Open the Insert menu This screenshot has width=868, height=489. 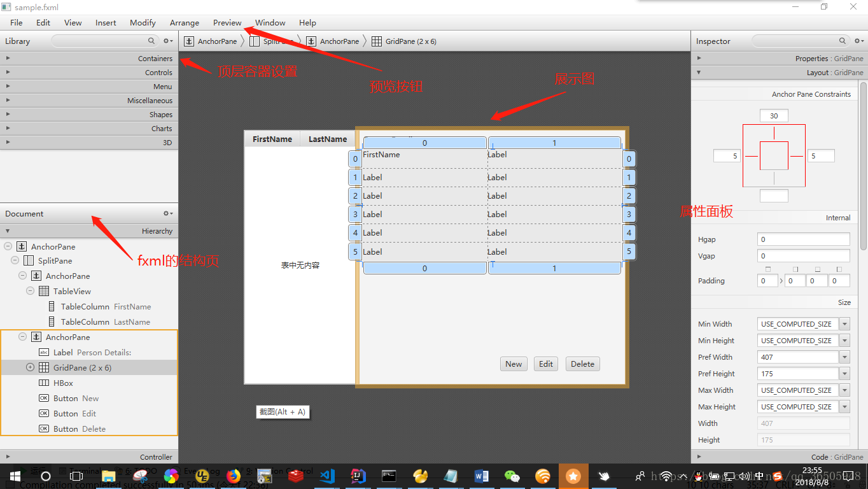[x=106, y=22]
